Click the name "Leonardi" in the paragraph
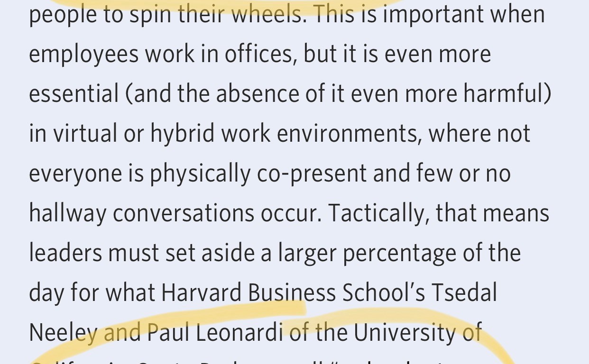The height and width of the screenshot is (364, 589). 239,332
